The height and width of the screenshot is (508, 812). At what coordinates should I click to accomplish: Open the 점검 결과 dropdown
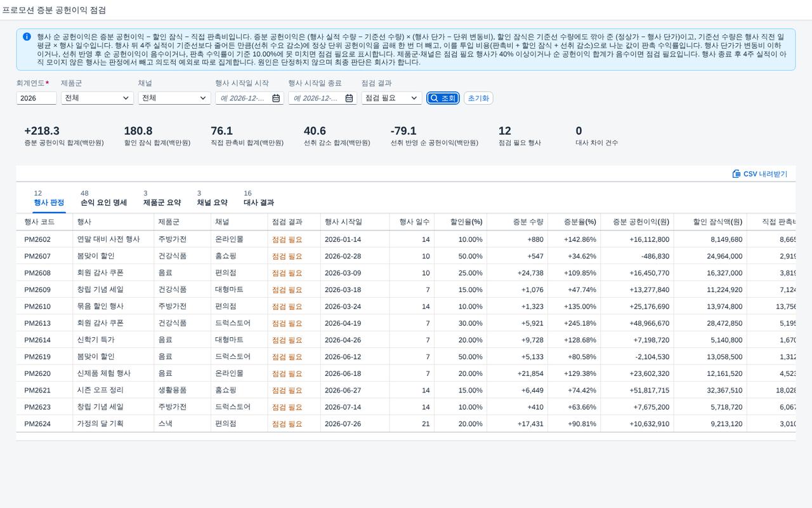[x=391, y=98]
